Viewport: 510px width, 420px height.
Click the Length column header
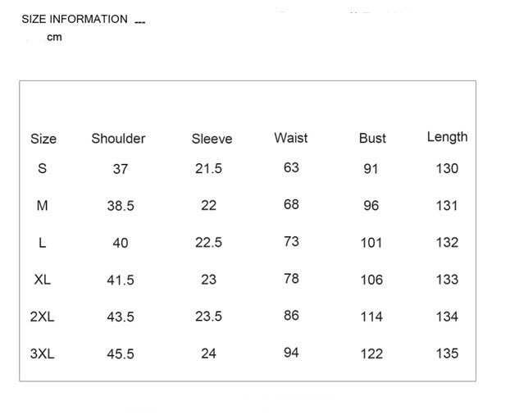[447, 137]
